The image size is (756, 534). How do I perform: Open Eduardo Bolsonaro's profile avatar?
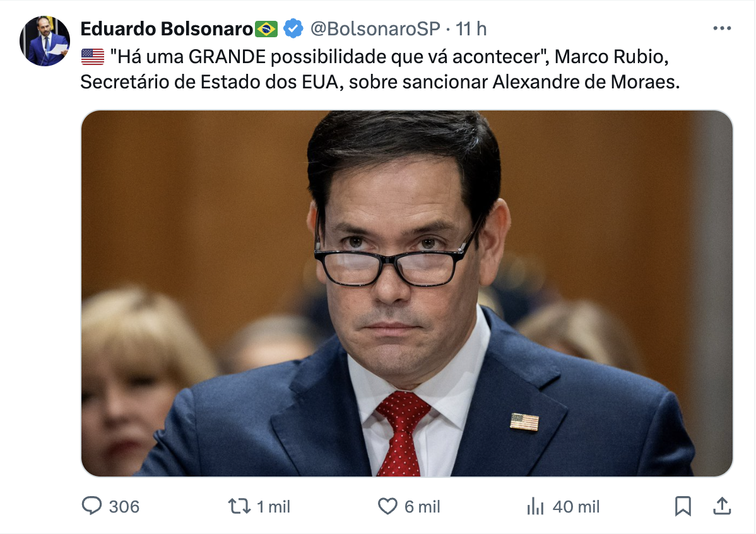point(44,41)
